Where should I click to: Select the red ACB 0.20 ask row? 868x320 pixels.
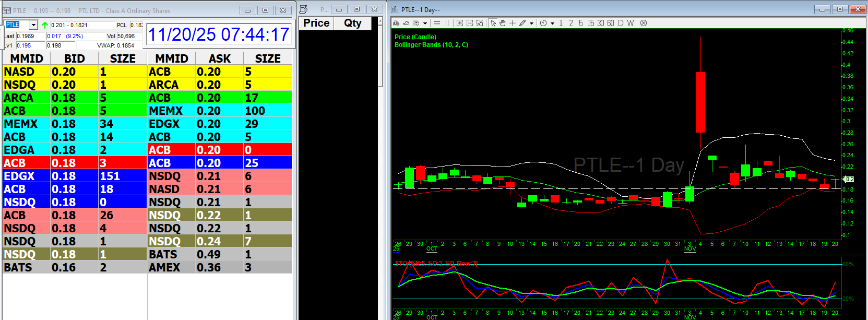coord(219,150)
